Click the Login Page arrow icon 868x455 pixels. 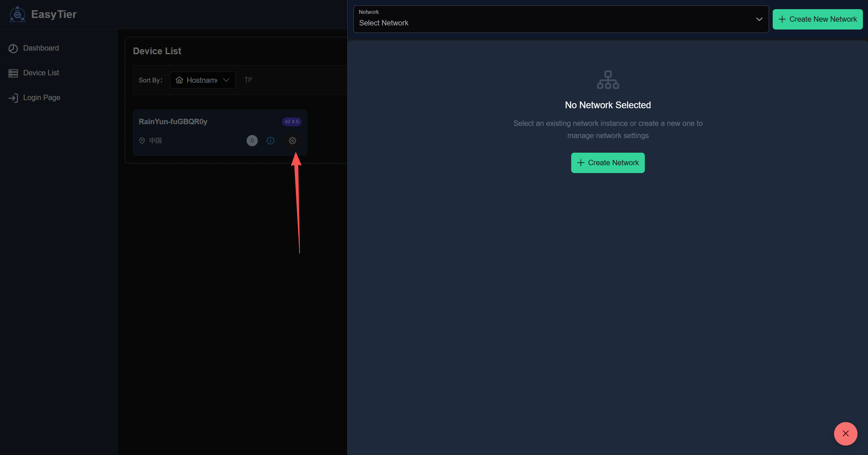click(x=13, y=98)
